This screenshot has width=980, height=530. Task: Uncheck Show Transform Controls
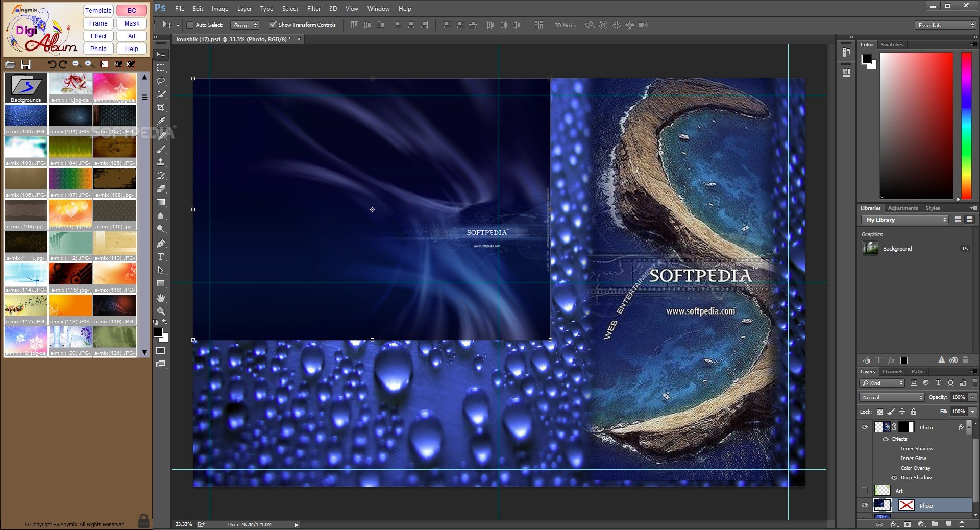click(273, 25)
